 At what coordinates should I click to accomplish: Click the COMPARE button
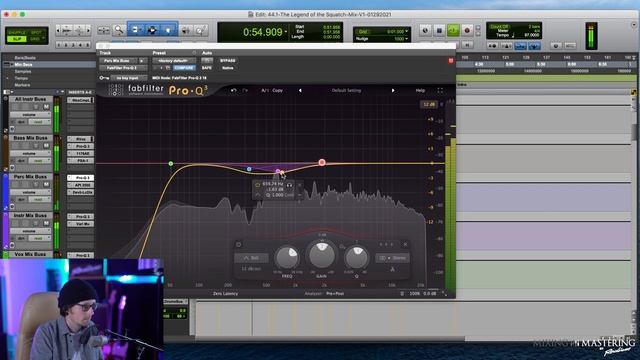(184, 68)
